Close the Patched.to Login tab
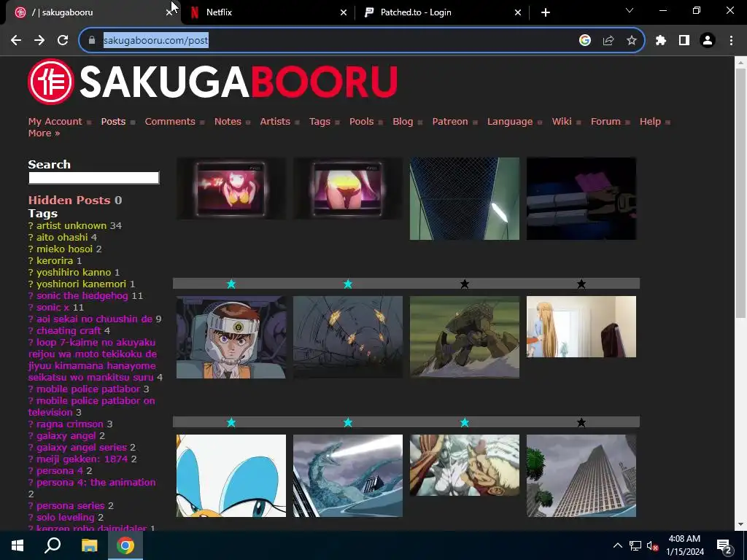Screen dimensions: 747x560 (518, 12)
